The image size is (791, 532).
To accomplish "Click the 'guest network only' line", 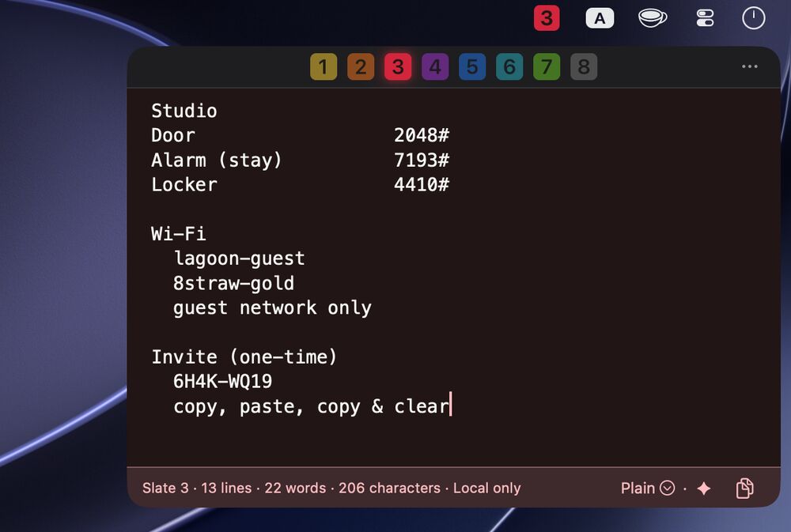I will pos(272,308).
